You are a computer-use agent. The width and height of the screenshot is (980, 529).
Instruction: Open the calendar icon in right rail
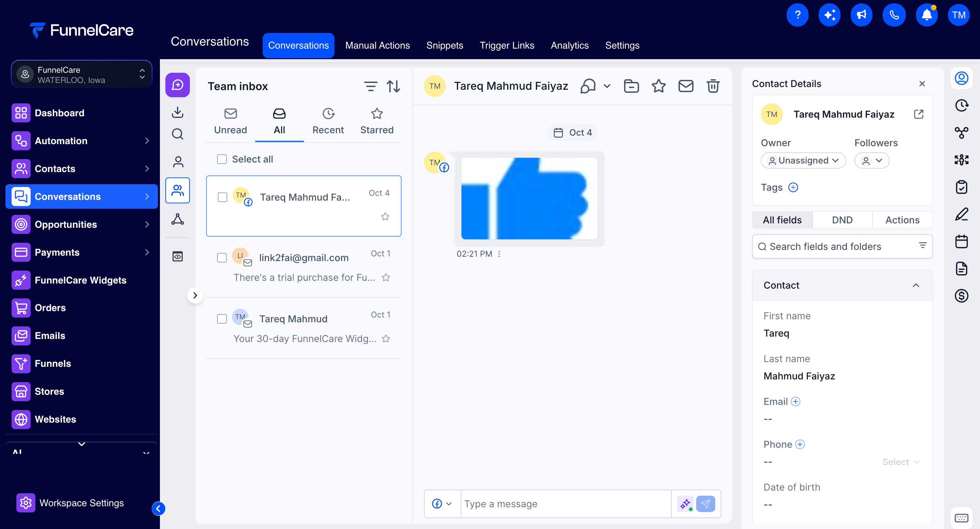[961, 242]
